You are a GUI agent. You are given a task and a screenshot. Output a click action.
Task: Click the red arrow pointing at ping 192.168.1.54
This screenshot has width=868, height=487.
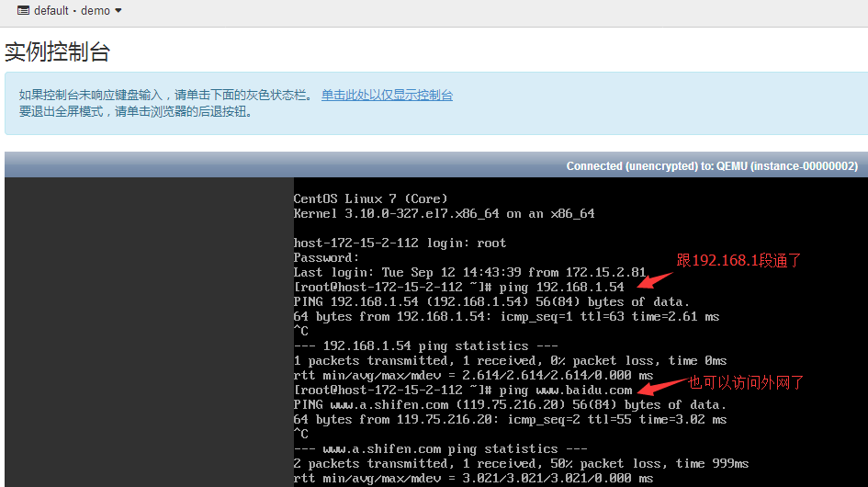coord(655,276)
